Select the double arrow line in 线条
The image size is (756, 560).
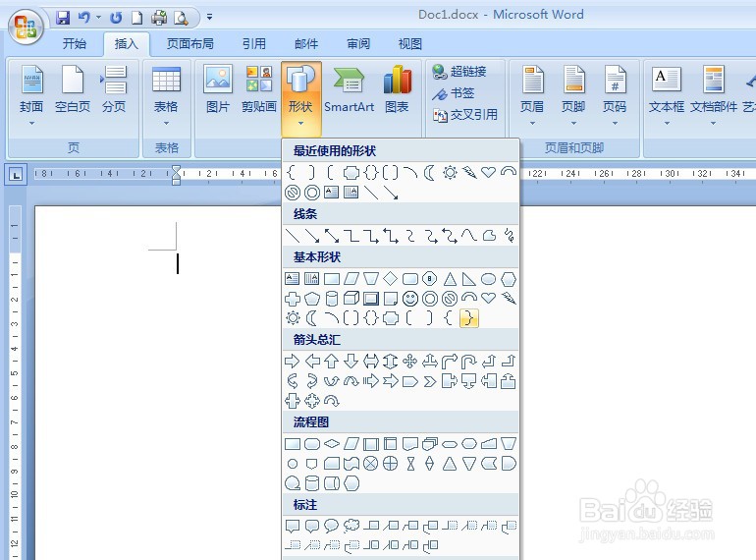click(332, 236)
